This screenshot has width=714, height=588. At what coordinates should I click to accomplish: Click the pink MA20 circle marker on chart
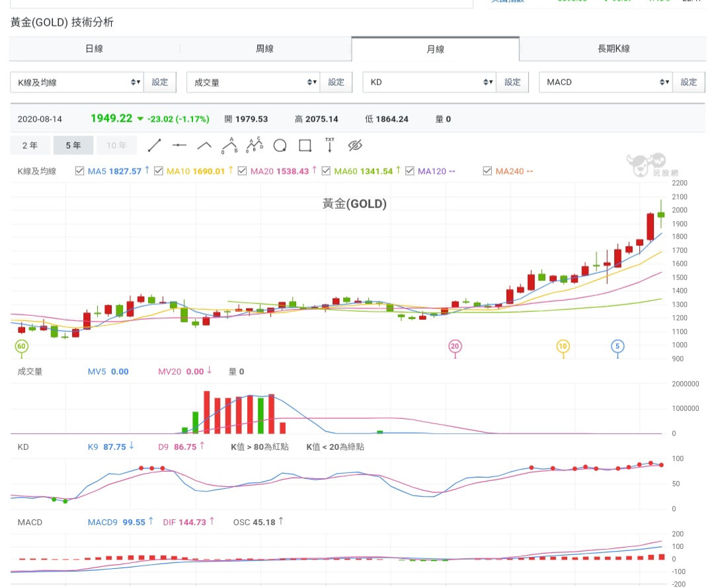pos(455,346)
